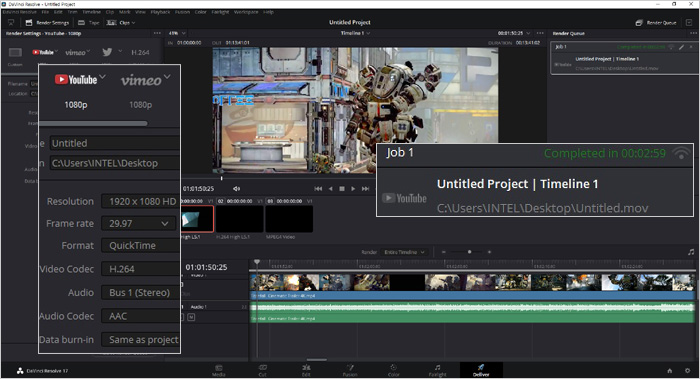The height and width of the screenshot is (379, 700).
Task: Expand the Twitter preset dropdown arrow
Action: pyautogui.click(x=120, y=51)
